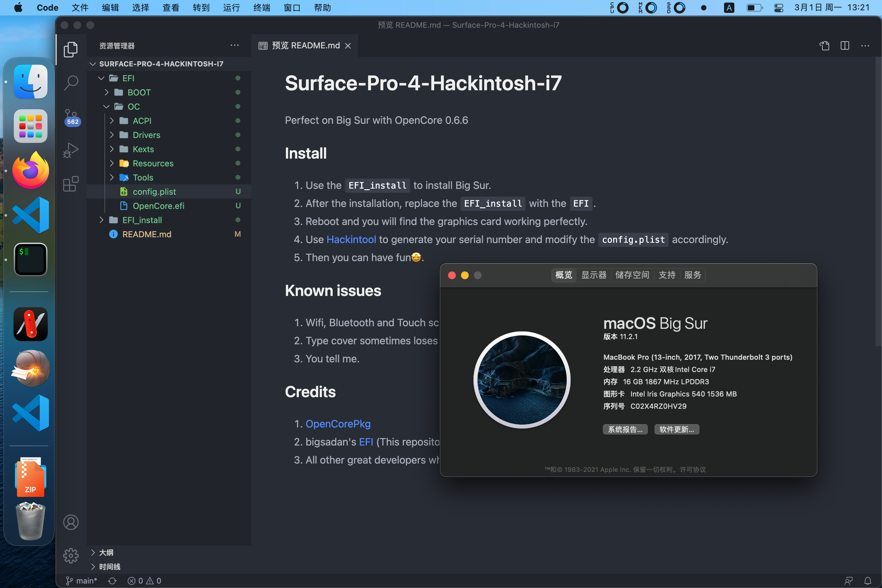Switch to the 显示器 tab in About This Mac
This screenshot has height=588, width=882.
tap(593, 275)
